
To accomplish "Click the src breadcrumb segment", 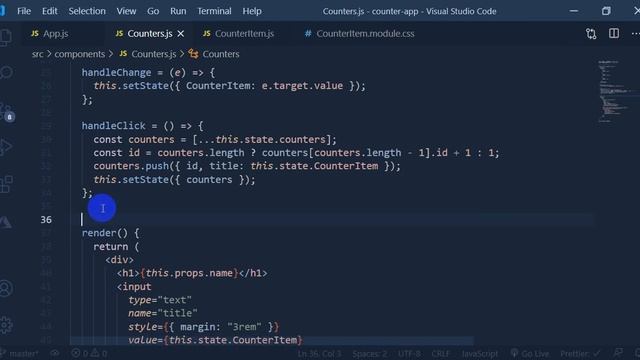I will pyautogui.click(x=37, y=54).
